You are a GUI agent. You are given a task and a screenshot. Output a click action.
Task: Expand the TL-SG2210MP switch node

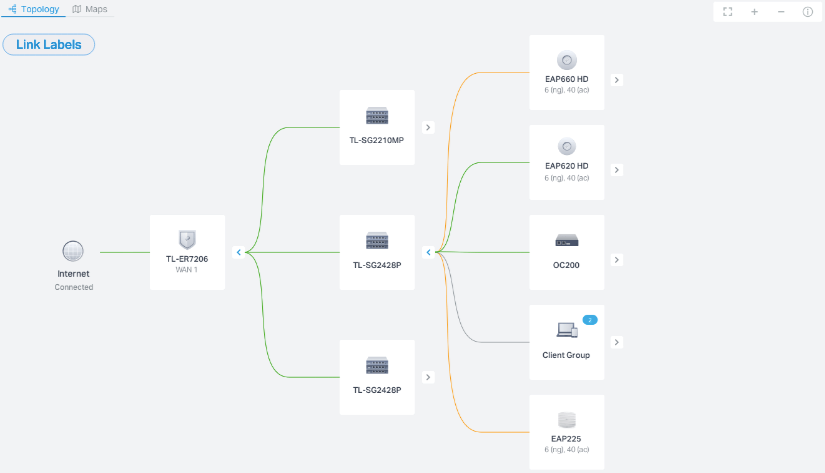tap(428, 127)
